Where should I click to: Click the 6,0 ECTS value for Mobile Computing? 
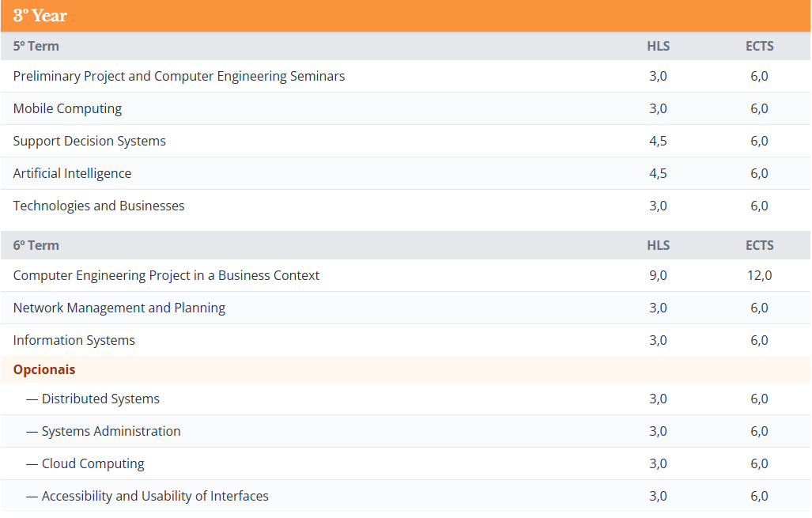click(x=760, y=109)
